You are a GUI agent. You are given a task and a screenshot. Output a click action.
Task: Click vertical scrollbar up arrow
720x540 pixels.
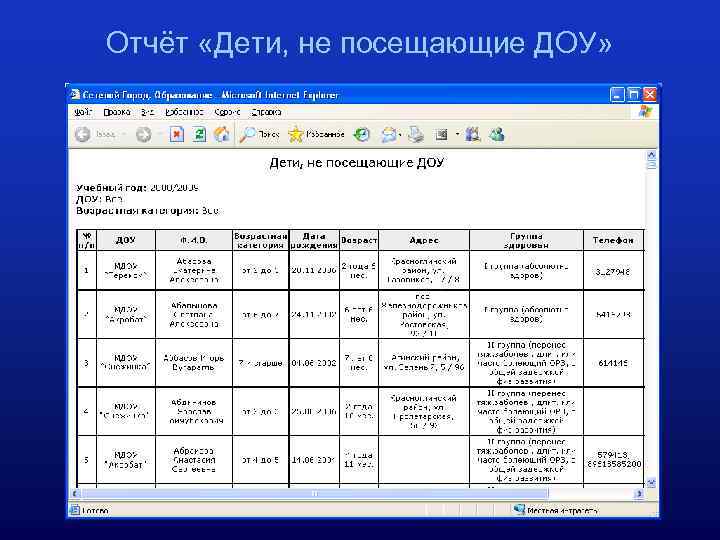(651, 155)
